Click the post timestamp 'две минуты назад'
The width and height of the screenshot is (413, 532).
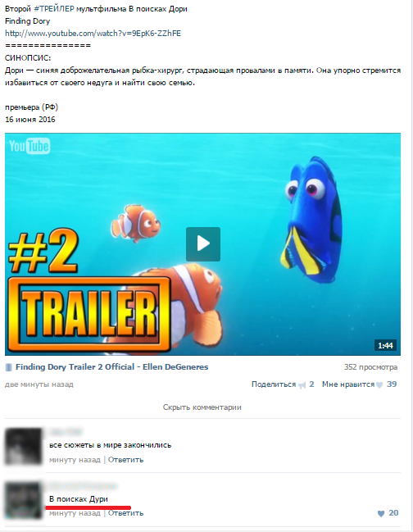click(x=39, y=384)
